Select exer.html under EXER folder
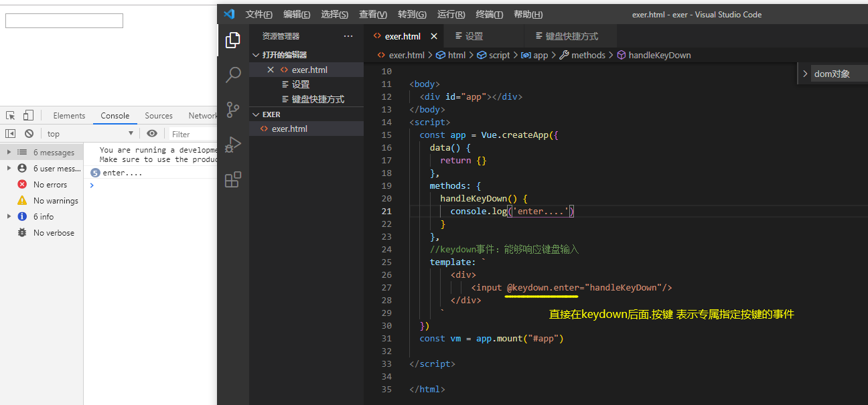The width and height of the screenshot is (868, 405). [x=306, y=129]
